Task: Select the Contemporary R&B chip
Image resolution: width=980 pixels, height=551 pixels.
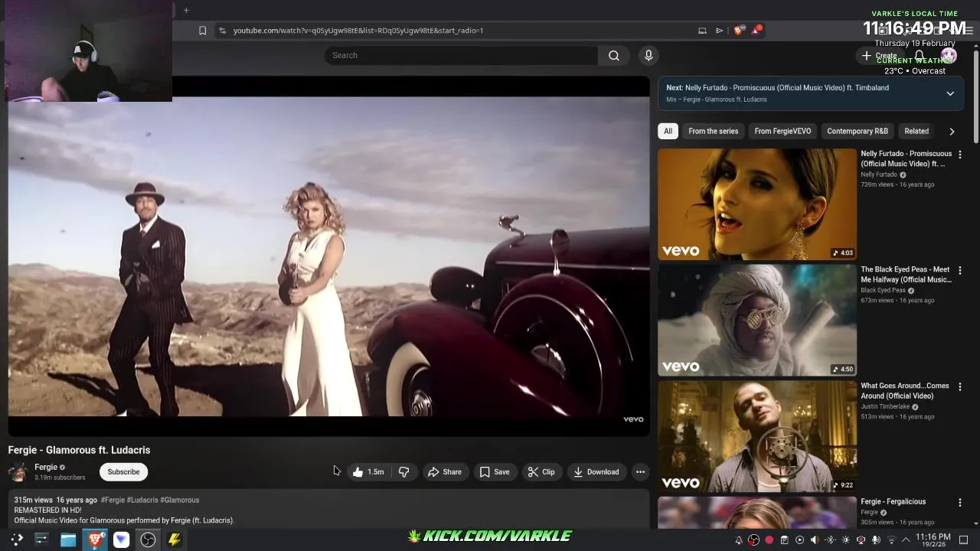Action: (x=857, y=131)
